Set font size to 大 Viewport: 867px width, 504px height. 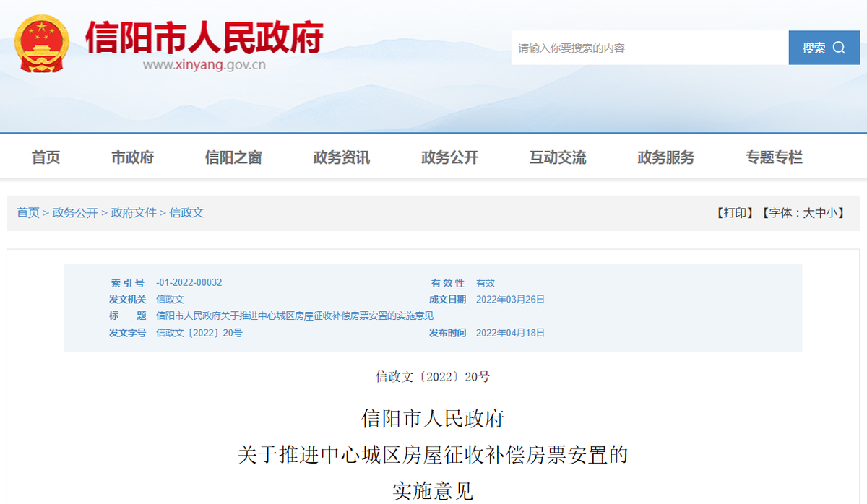pos(808,213)
